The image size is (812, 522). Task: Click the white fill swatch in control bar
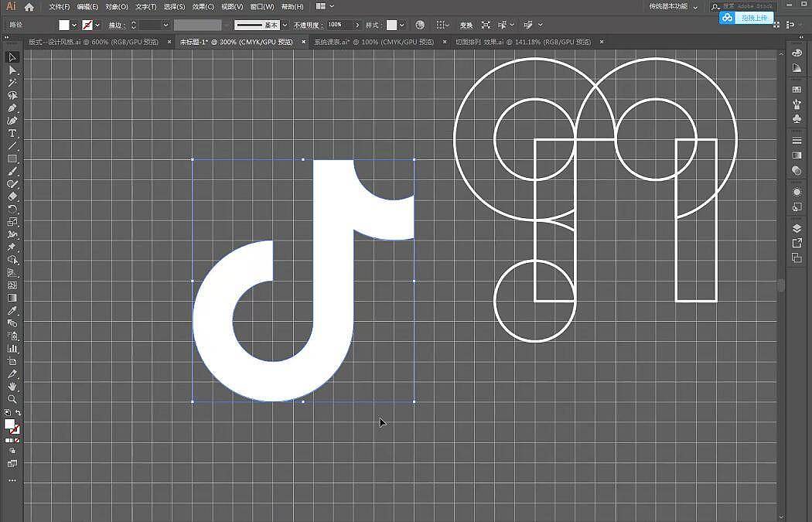click(64, 25)
